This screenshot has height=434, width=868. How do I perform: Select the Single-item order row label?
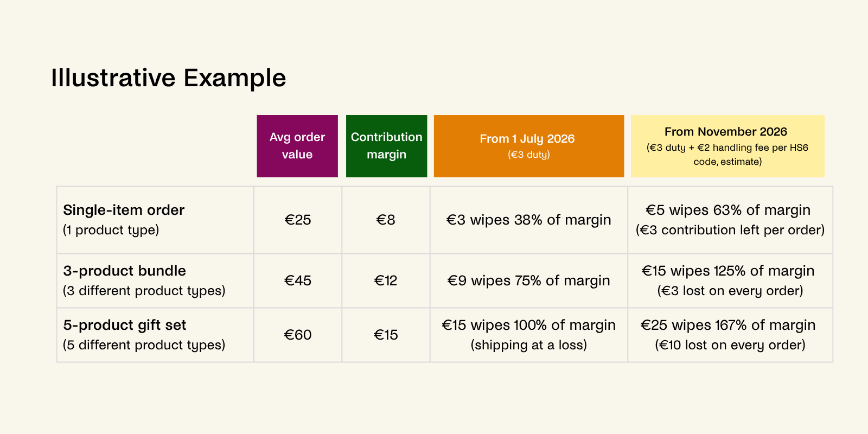(155, 220)
